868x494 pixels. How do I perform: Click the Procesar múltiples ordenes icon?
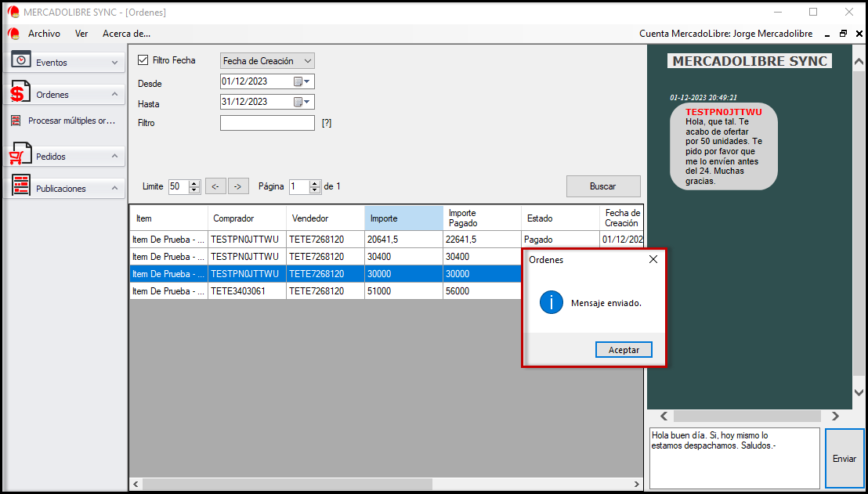pos(16,121)
